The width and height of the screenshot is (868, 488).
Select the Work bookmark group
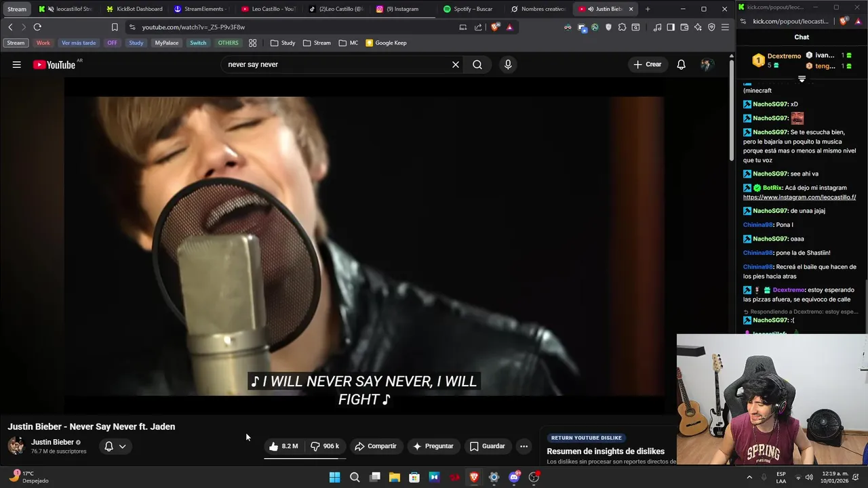point(43,43)
